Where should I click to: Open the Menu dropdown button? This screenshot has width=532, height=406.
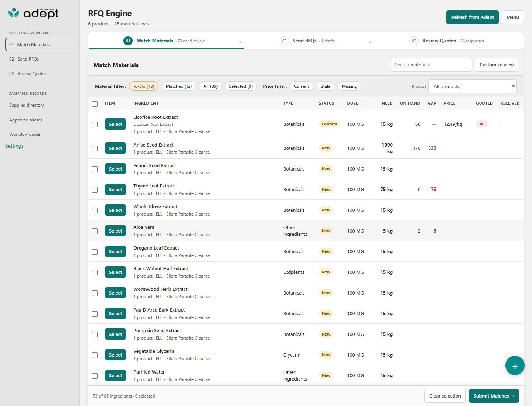coord(512,17)
